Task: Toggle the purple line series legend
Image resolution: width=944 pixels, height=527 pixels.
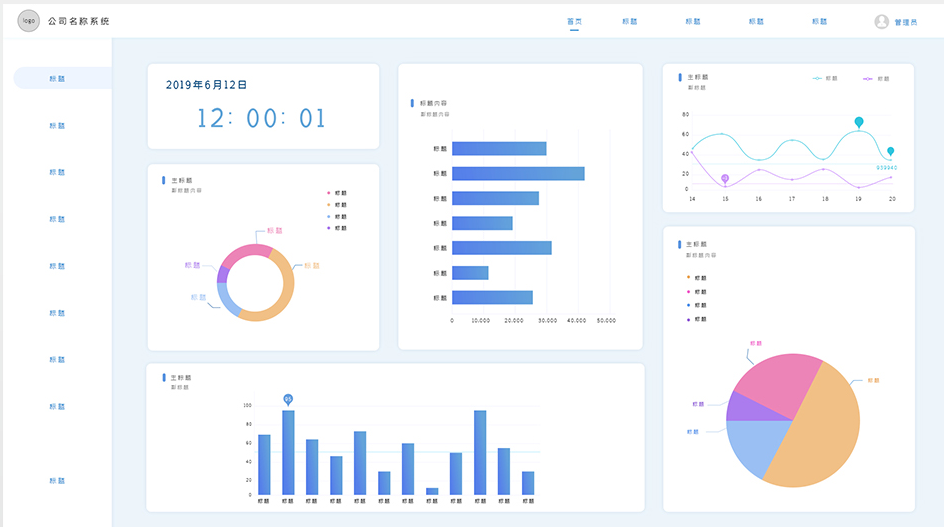Action: click(874, 78)
